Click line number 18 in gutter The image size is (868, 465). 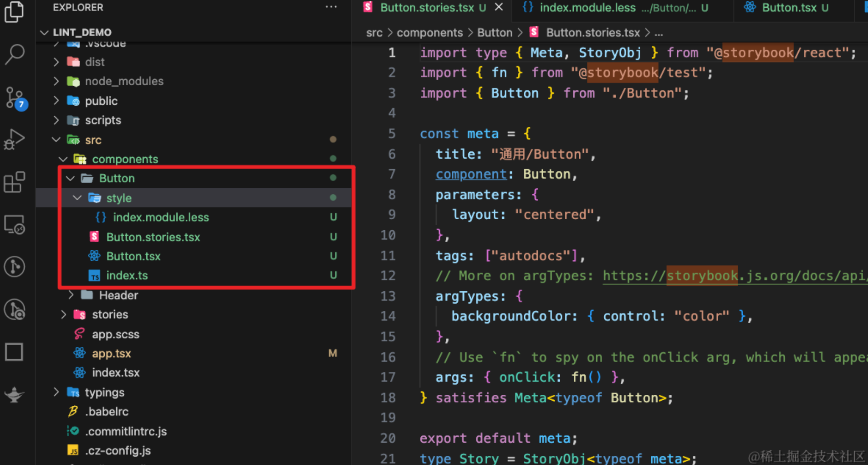pos(388,398)
